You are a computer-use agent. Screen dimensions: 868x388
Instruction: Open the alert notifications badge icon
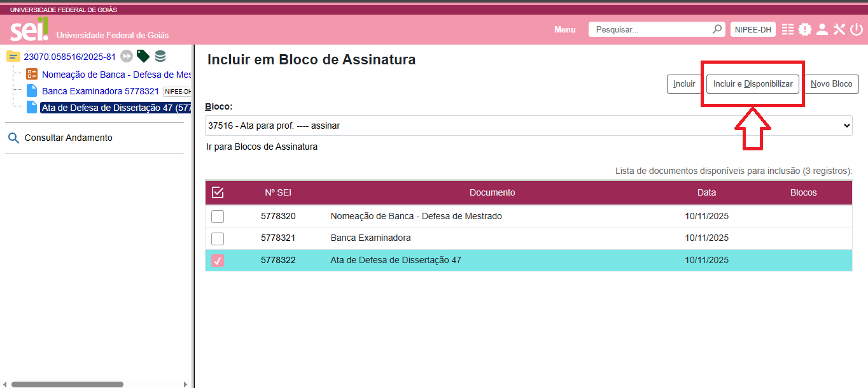tap(805, 29)
